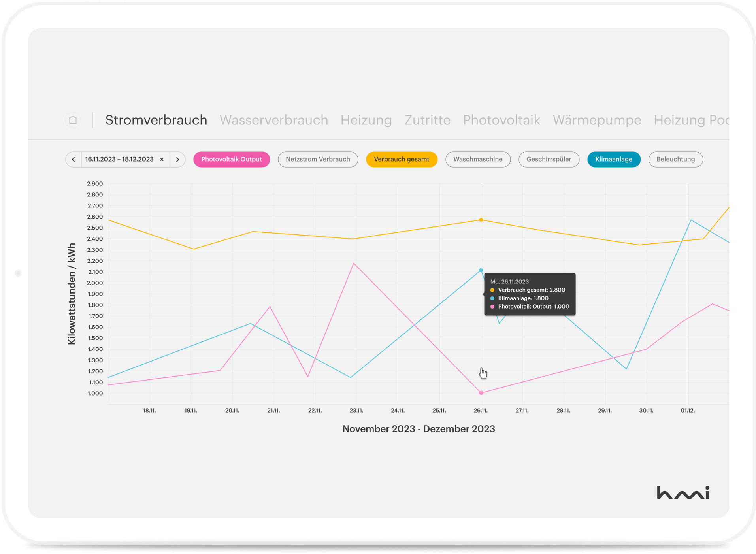This screenshot has height=554, width=756.
Task: Toggle the Geschirrspüler filter chip
Action: pos(549,160)
